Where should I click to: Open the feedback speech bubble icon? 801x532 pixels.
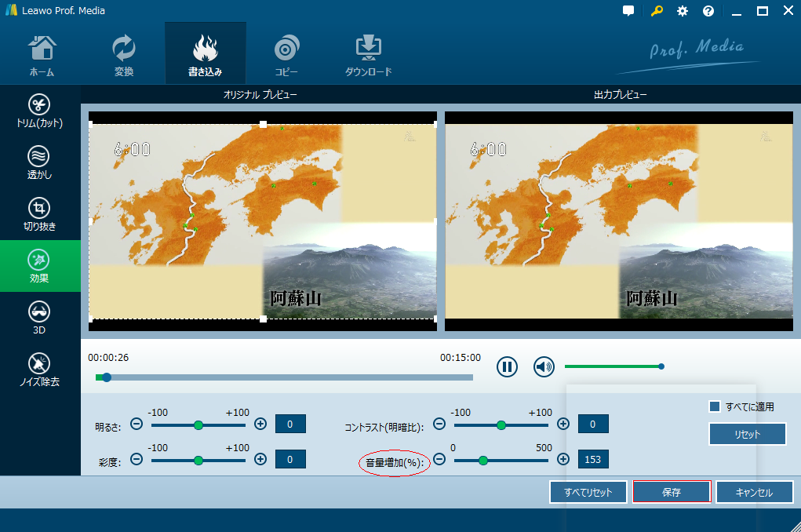tap(628, 11)
